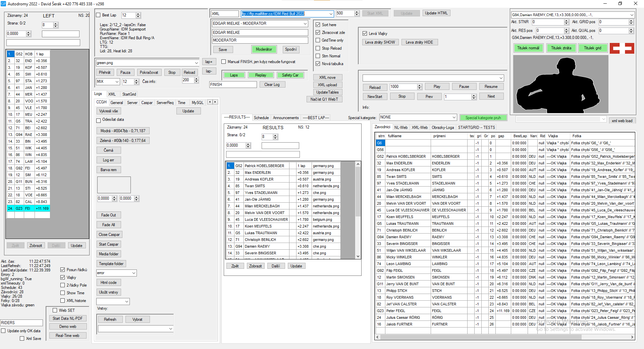
Task: Click the Safety Car button
Action: coord(290,75)
